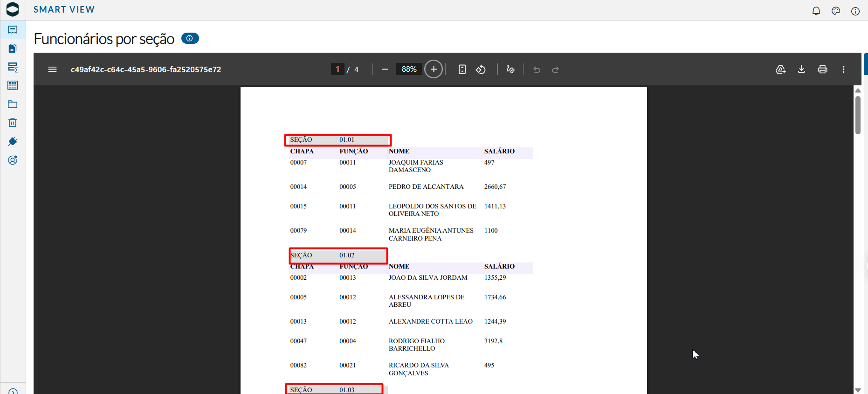The height and width of the screenshot is (394, 868).
Task: Click the salary value 2660,67
Action: pyautogui.click(x=495, y=187)
